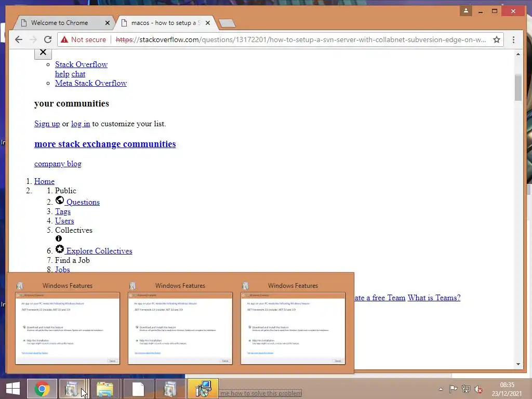This screenshot has width=532, height=399.
Task: Click the blank document taskbar icon
Action: click(138, 389)
